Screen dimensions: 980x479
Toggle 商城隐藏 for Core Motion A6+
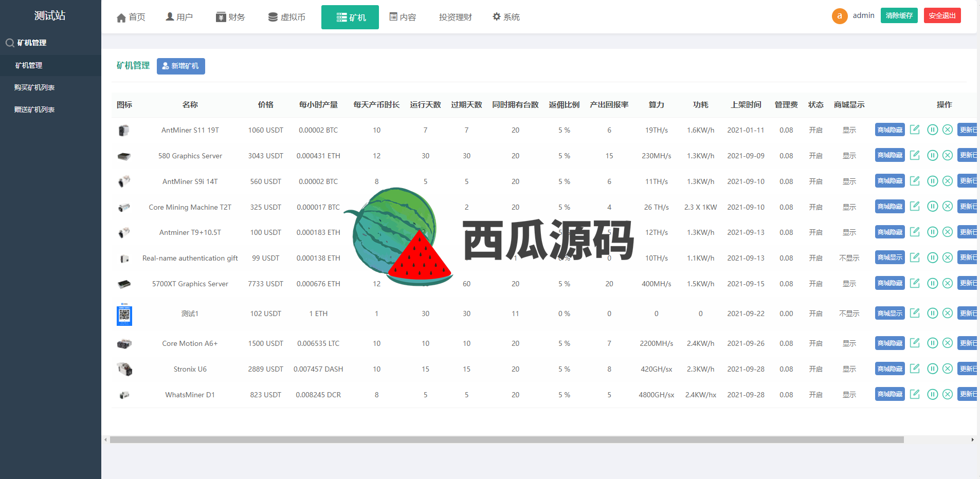point(890,343)
